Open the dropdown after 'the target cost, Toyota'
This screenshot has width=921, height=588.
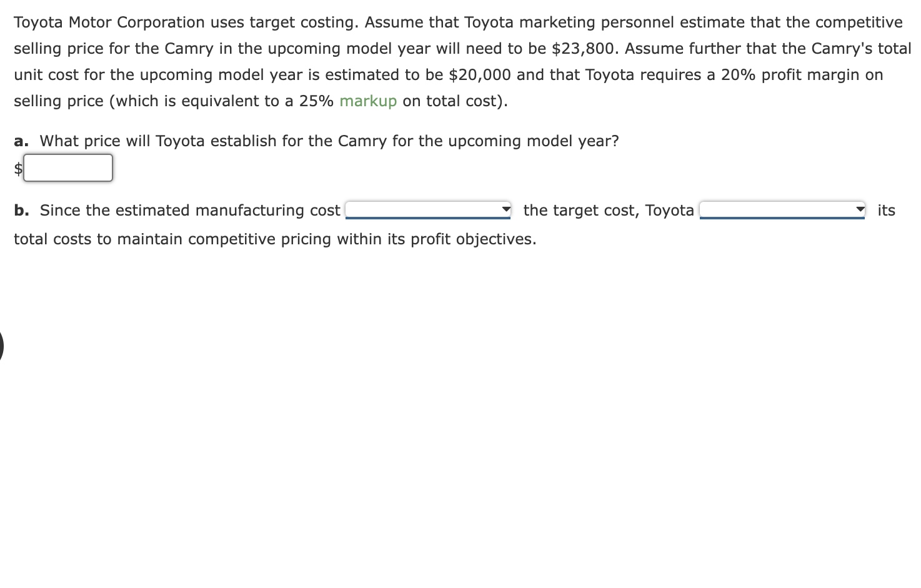click(x=782, y=210)
